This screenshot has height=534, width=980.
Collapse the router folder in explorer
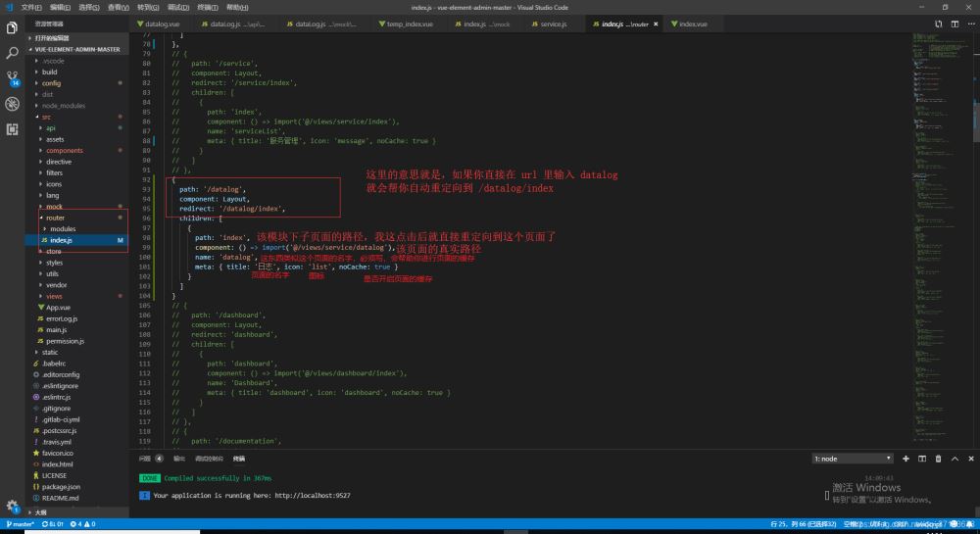(x=55, y=218)
